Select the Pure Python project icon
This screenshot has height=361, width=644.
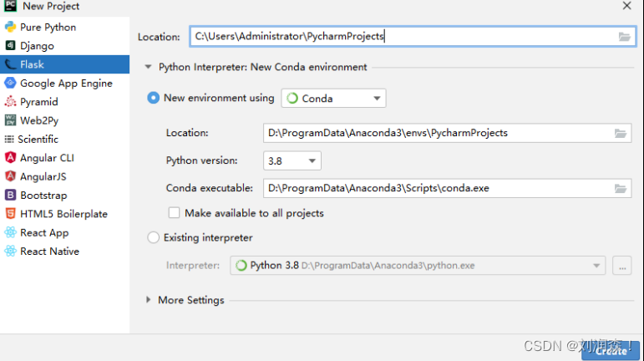(x=10, y=27)
